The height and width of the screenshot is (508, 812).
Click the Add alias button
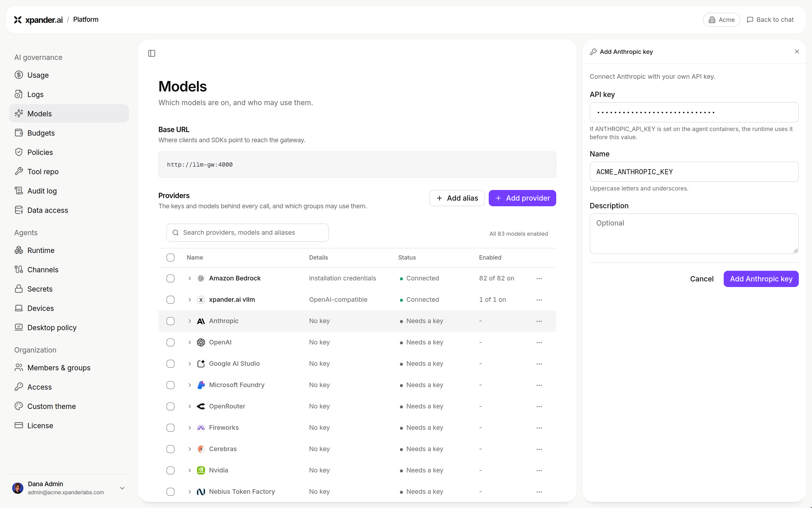pyautogui.click(x=457, y=198)
